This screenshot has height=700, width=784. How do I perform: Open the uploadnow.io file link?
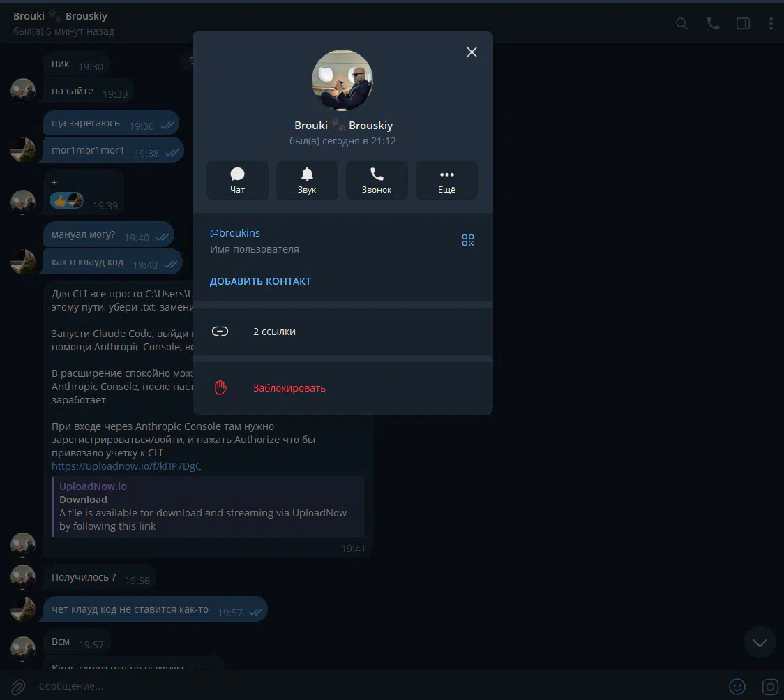click(x=126, y=466)
